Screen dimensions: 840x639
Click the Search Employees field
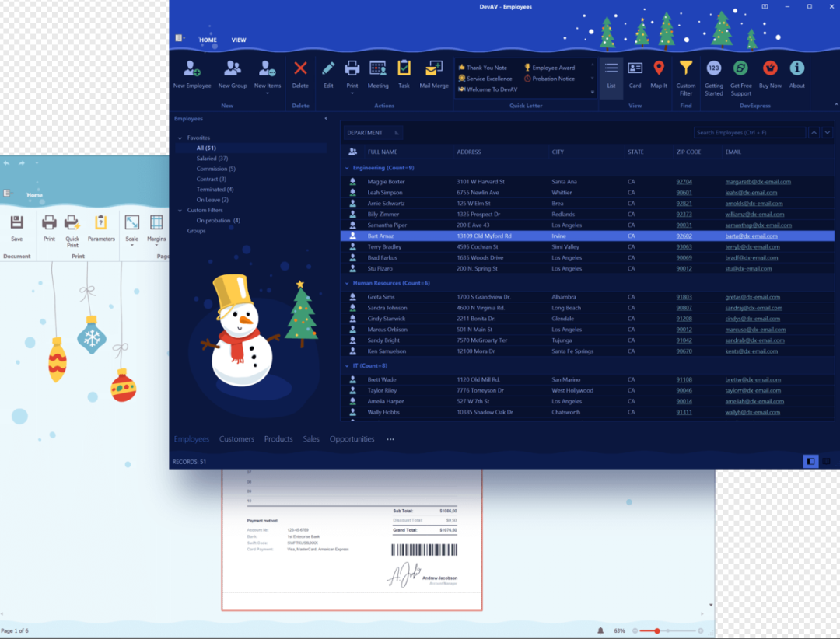point(747,132)
